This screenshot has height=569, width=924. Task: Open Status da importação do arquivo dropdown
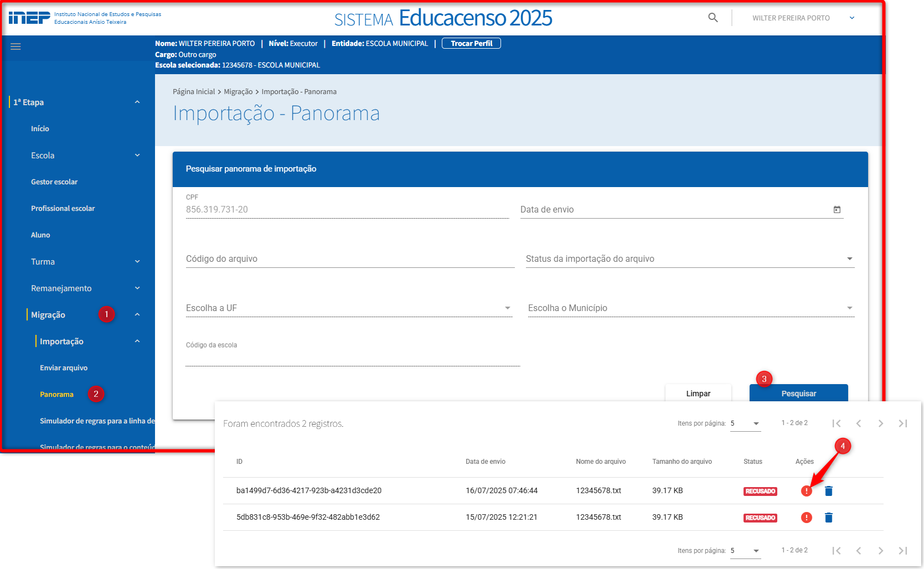click(690, 258)
